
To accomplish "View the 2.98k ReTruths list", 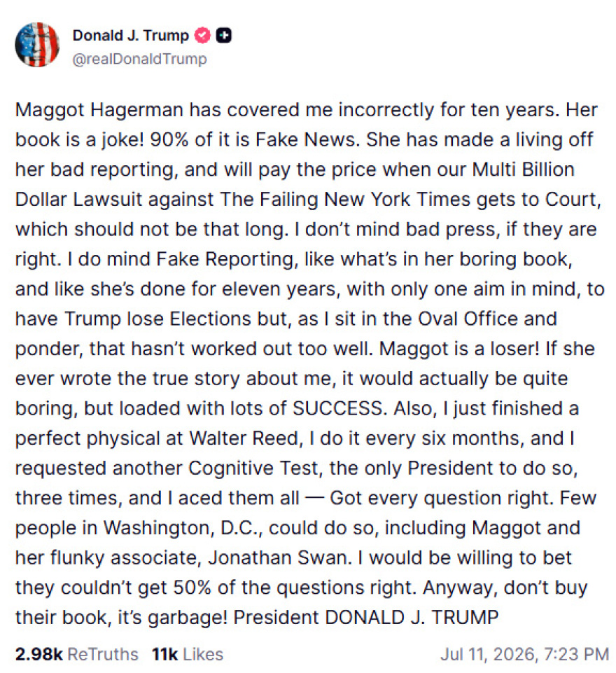I will point(77,654).
